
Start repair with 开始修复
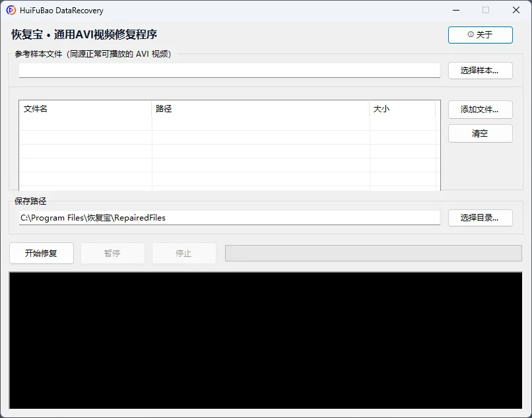(42, 253)
